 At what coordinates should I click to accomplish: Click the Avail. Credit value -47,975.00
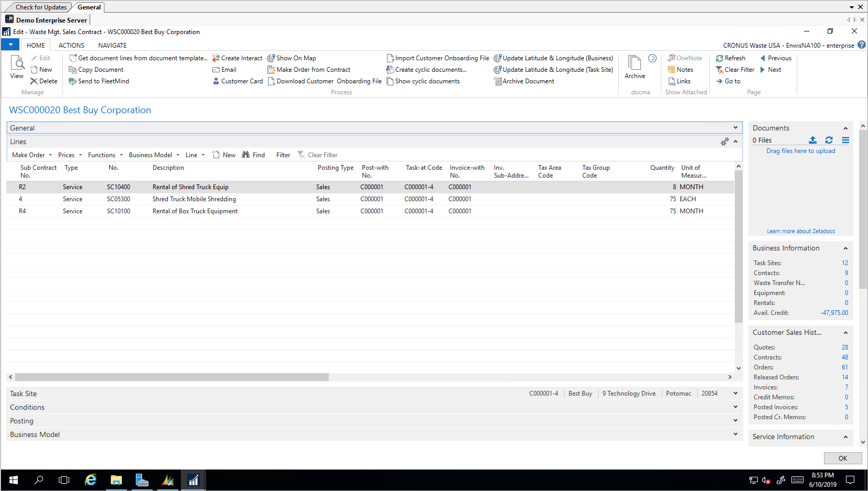point(834,313)
